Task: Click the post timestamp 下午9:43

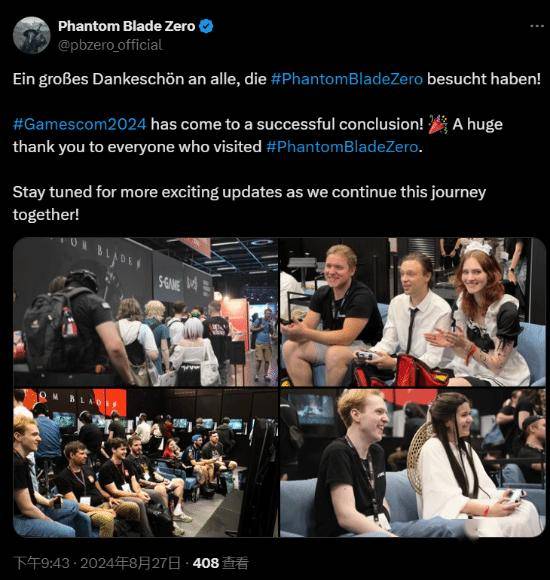Action: pyautogui.click(x=41, y=563)
